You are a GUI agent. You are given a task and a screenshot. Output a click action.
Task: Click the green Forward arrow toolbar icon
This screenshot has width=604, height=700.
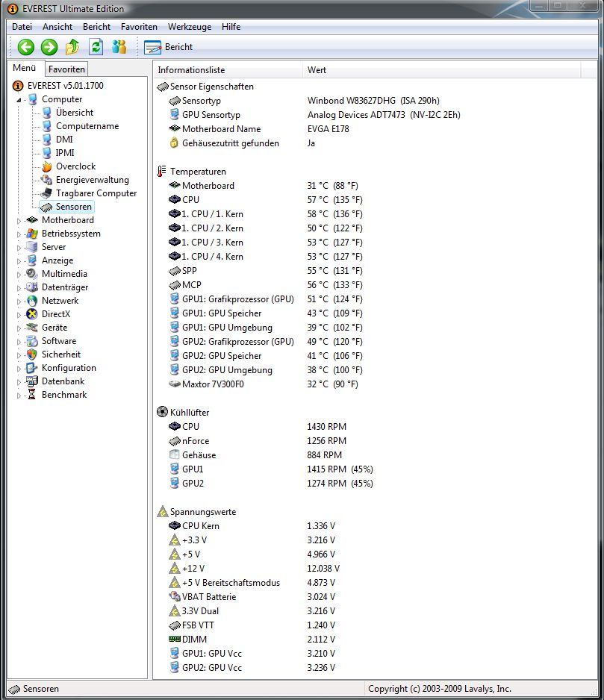[x=49, y=47]
